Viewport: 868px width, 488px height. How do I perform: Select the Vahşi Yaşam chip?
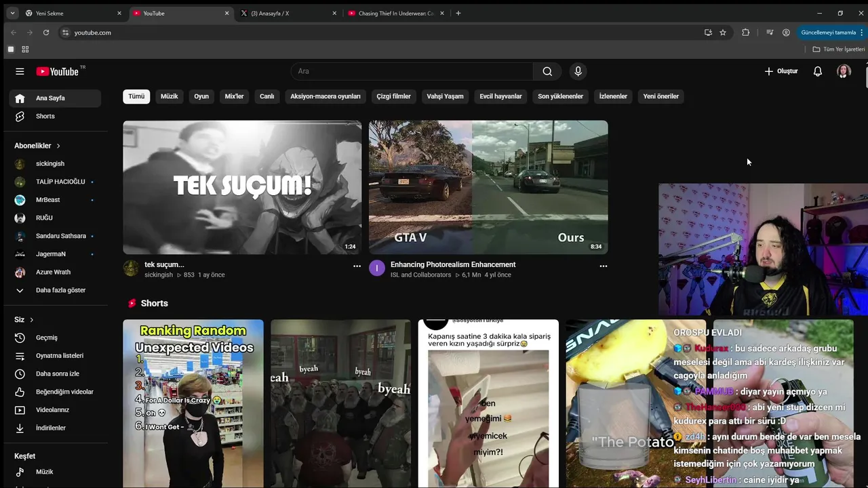pos(445,96)
